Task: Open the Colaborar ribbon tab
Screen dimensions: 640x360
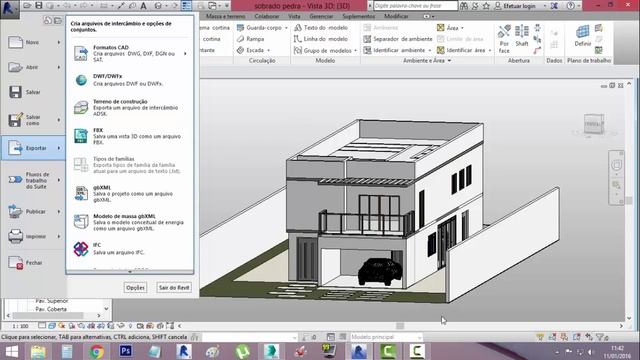Action: click(267, 16)
